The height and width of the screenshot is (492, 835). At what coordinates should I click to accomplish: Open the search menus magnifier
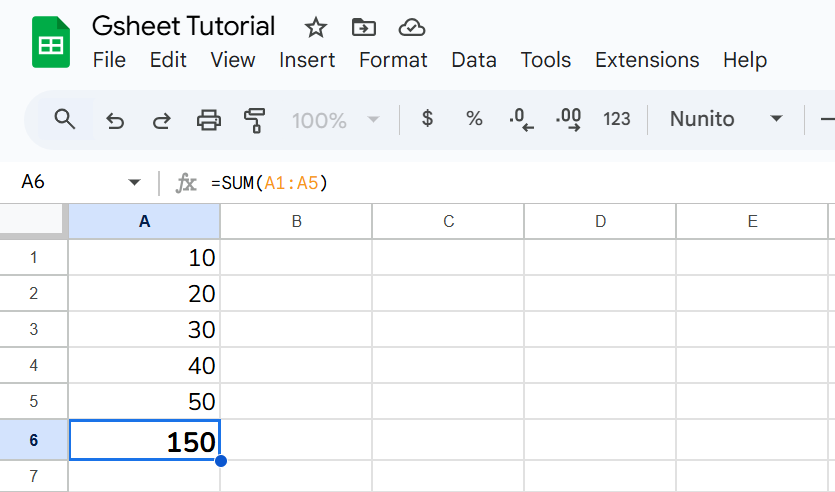65,120
